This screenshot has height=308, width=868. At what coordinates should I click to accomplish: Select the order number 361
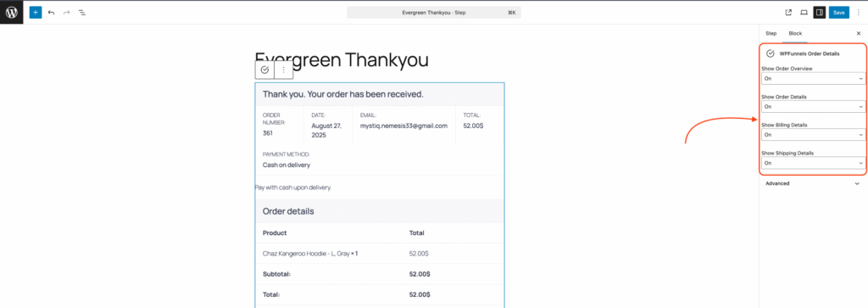[x=267, y=133]
